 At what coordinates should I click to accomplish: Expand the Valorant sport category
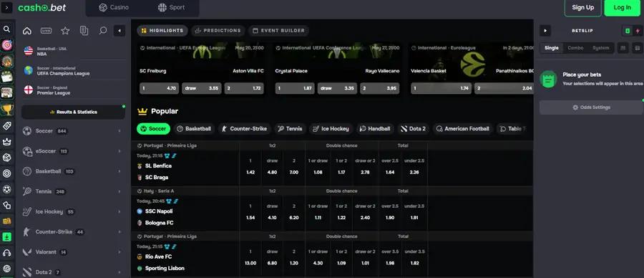73,252
